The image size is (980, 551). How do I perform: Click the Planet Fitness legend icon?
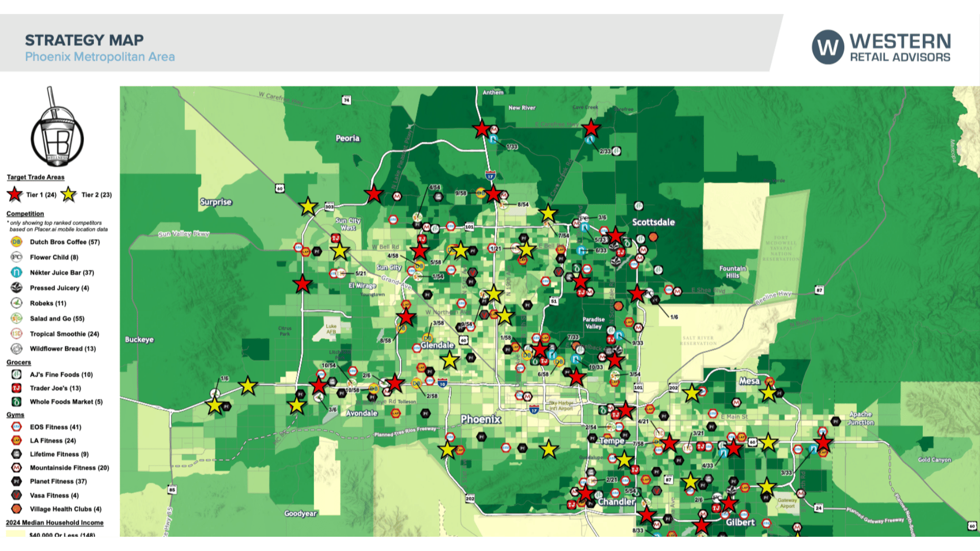point(16,482)
